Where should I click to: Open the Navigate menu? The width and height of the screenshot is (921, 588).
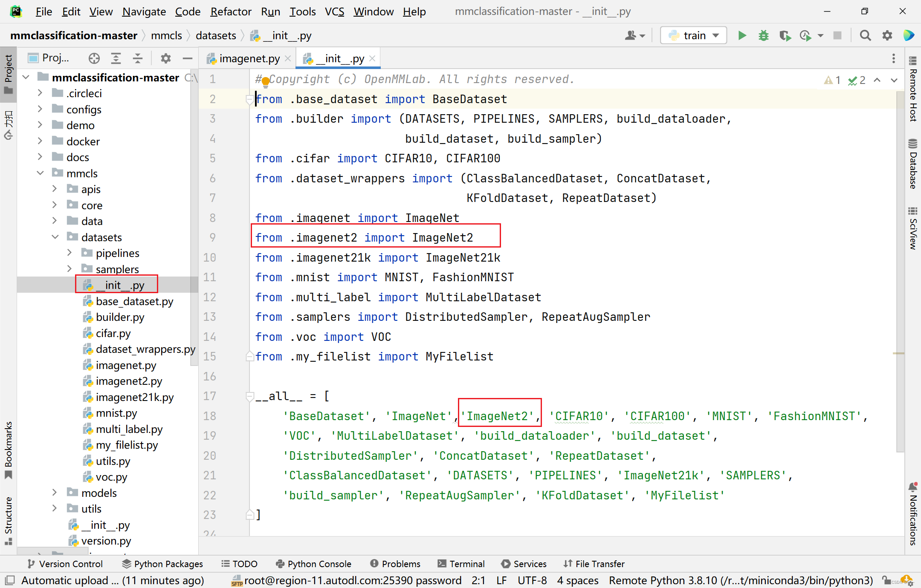click(x=144, y=12)
